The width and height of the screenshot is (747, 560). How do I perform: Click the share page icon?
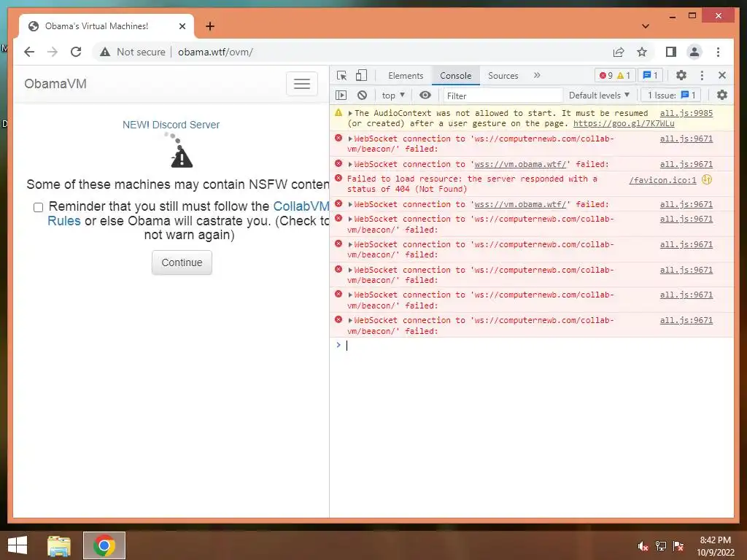(x=619, y=52)
